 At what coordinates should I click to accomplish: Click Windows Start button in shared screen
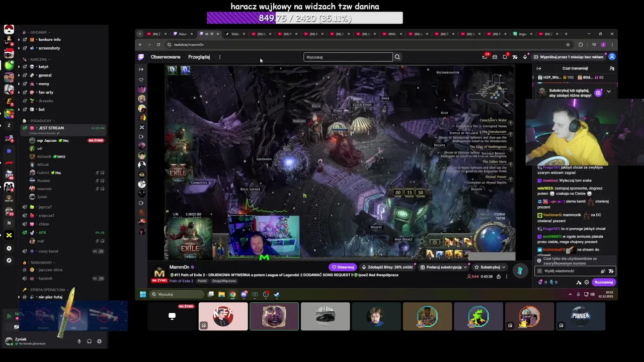click(x=143, y=294)
